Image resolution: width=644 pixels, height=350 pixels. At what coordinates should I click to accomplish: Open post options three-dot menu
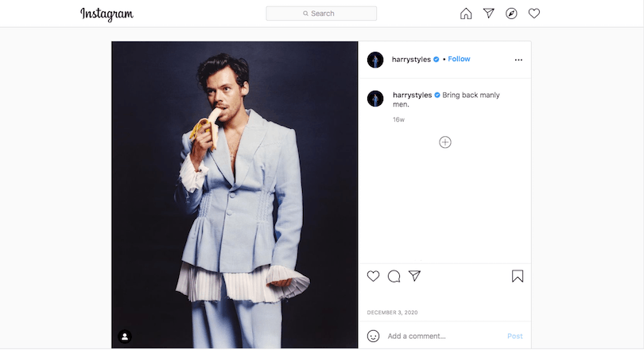tap(518, 60)
